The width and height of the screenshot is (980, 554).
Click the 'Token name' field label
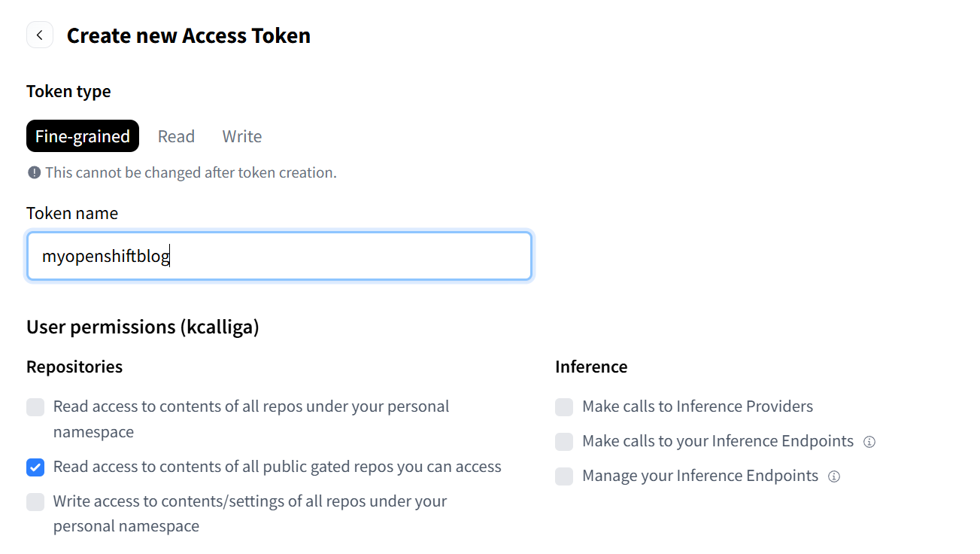tap(72, 214)
